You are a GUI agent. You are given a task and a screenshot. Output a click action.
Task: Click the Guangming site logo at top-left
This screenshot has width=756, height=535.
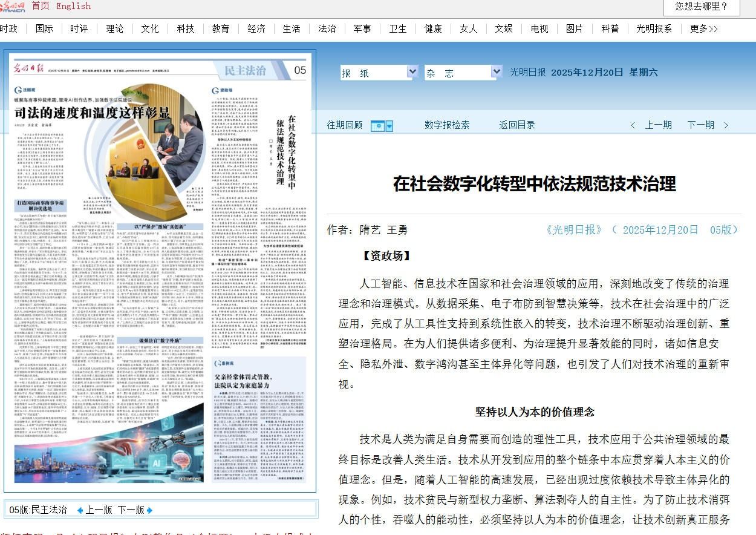(13, 5)
